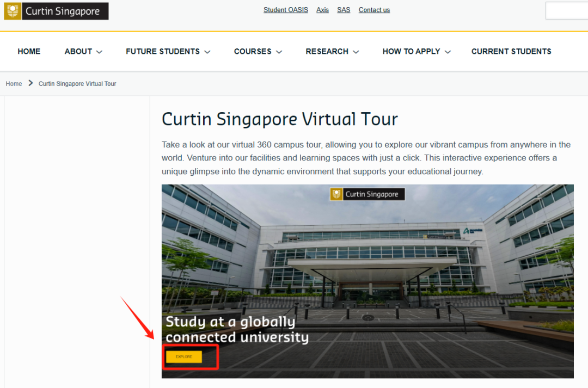Click the breadcrumb separator arrow
The image size is (588, 388).
coord(30,83)
